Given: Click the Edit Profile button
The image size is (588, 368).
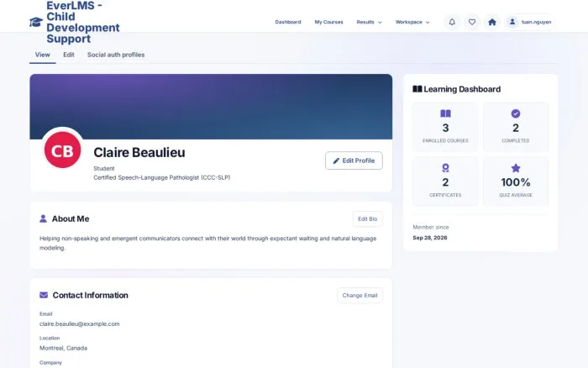Looking at the screenshot, I should [354, 160].
